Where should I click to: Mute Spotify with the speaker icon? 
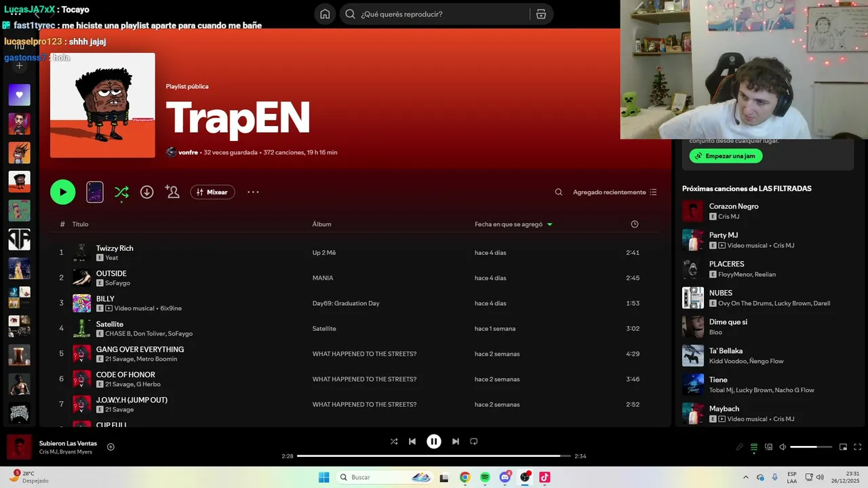[x=783, y=447]
